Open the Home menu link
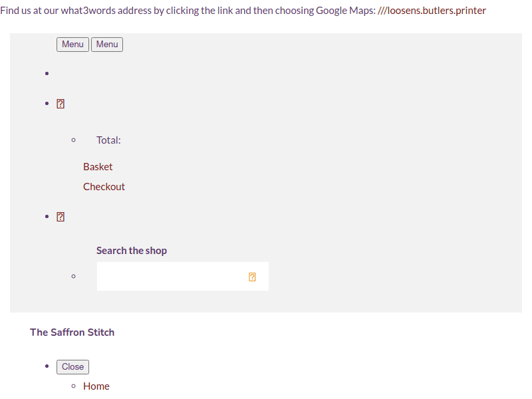532x399 pixels. tap(96, 386)
